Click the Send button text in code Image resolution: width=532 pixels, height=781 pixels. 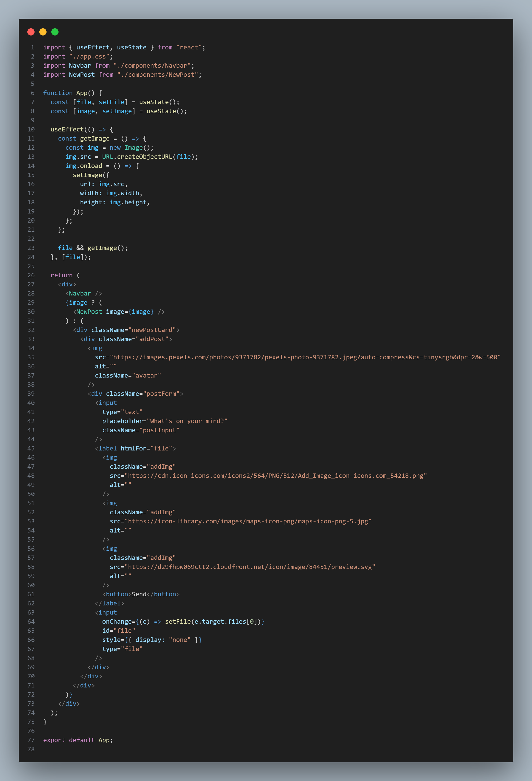139,594
